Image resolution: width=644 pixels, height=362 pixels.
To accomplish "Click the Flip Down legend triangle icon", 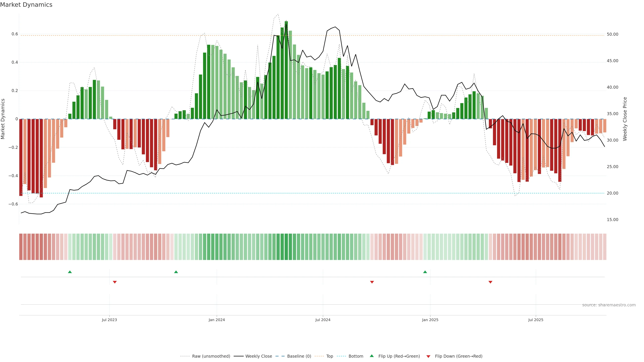I will pyautogui.click(x=428, y=356).
